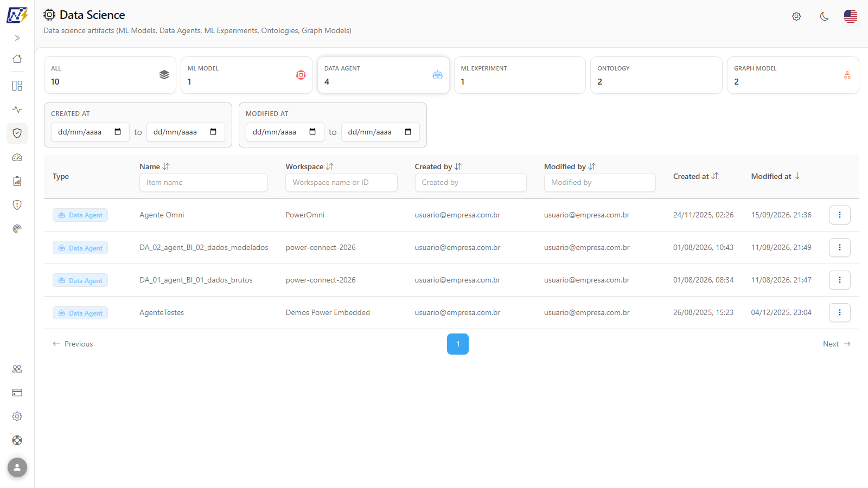Select the DATA AGENT filter card
Image resolution: width=868 pixels, height=488 pixels.
click(x=384, y=75)
